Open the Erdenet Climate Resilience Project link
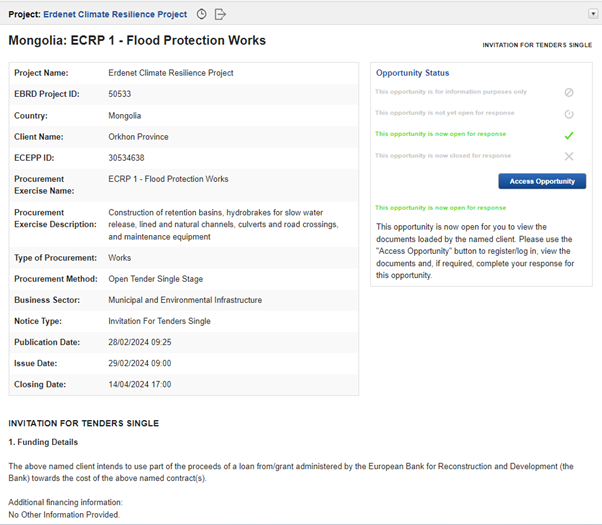 click(115, 14)
